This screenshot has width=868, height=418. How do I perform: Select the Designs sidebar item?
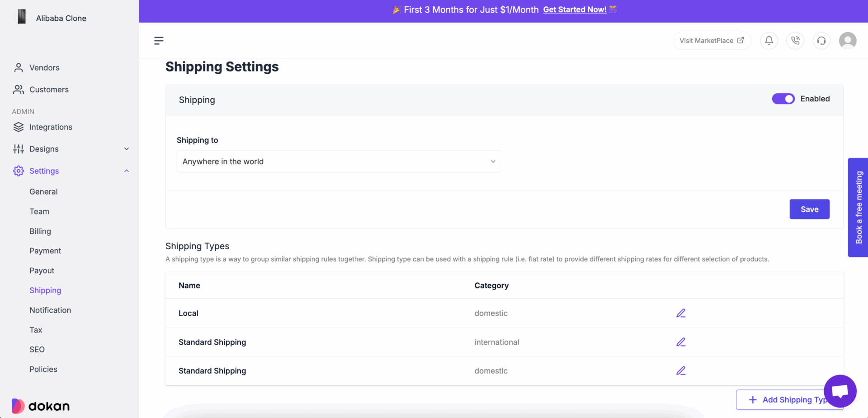point(44,149)
